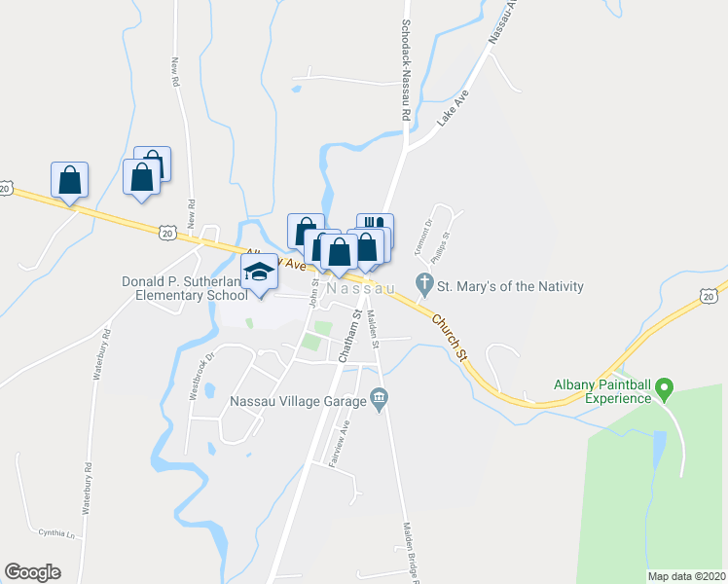The image size is (728, 584).
Task: Click the St. Mary's of the Nativity label
Action: click(510, 286)
